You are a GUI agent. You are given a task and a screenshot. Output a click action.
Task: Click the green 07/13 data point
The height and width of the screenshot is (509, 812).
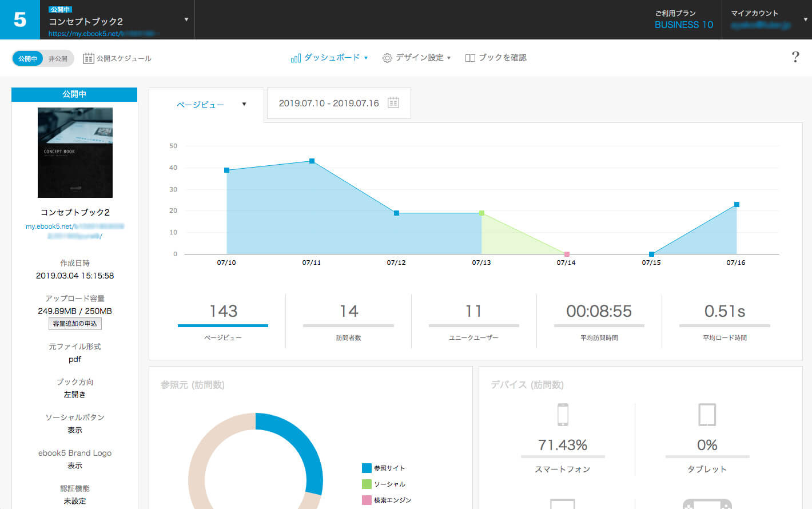coord(481,213)
